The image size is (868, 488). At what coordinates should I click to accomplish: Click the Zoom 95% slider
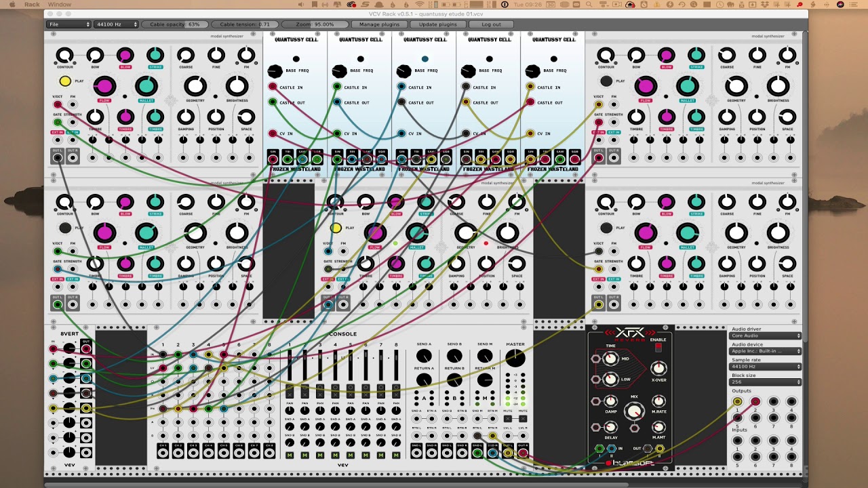pyautogui.click(x=315, y=24)
